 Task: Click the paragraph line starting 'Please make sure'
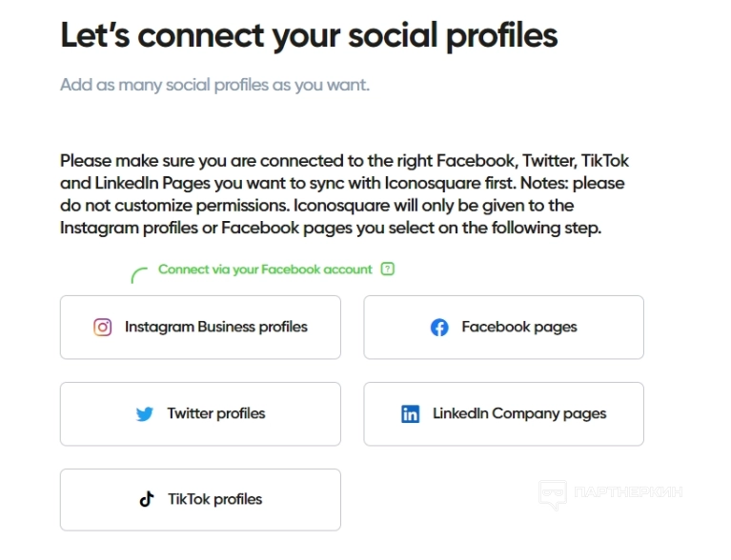click(x=344, y=161)
